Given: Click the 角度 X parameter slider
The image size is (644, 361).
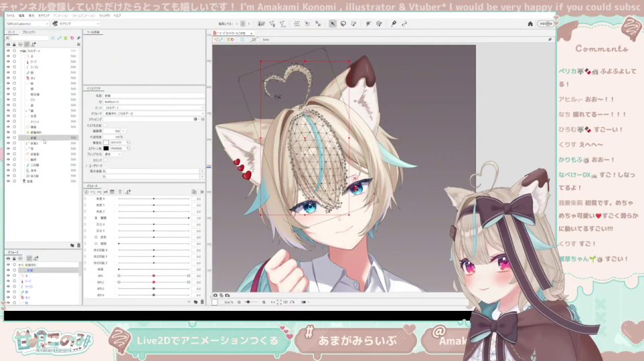Looking at the screenshot, I should [x=153, y=199].
